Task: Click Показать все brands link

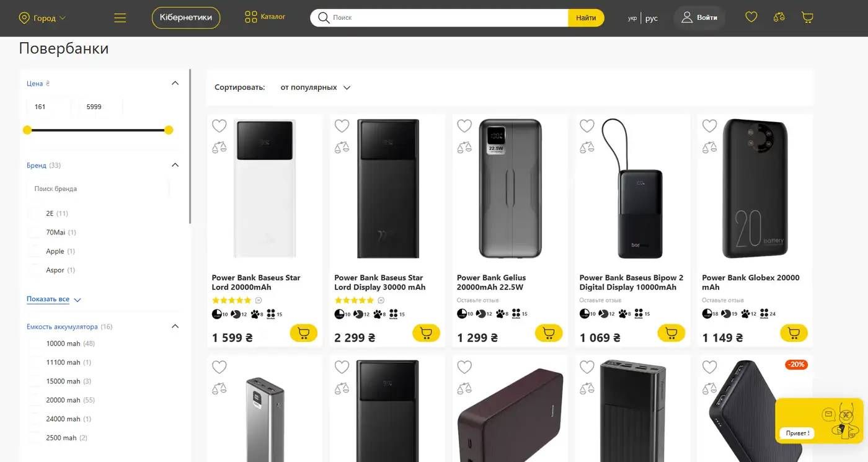Action: [48, 299]
